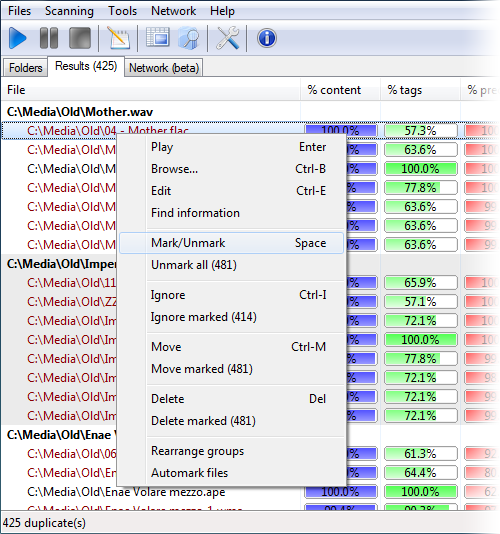Choose Unmark all (481)

(x=232, y=265)
